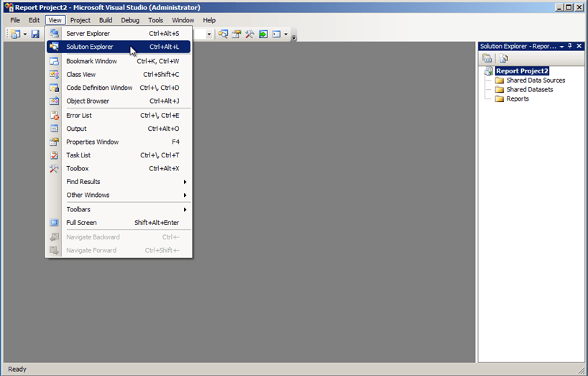Image resolution: width=588 pixels, height=376 pixels.
Task: Open the Edit menu
Action: (34, 20)
